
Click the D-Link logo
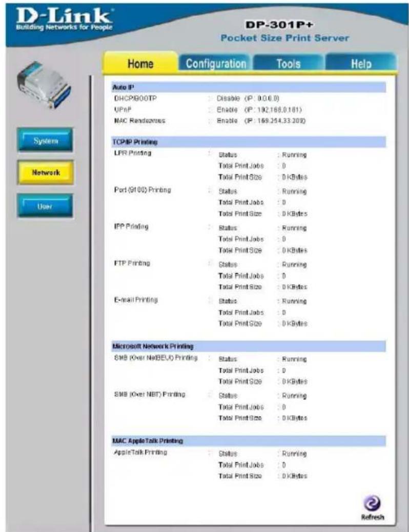[x=65, y=18]
